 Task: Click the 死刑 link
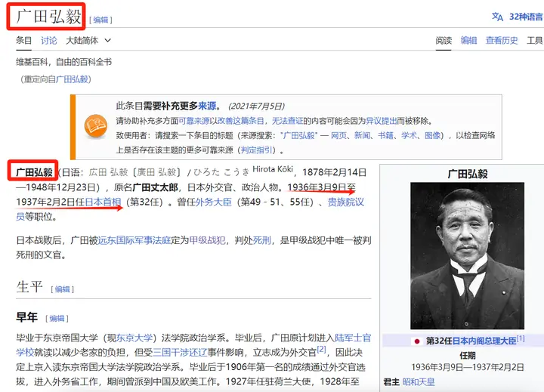coord(261,240)
